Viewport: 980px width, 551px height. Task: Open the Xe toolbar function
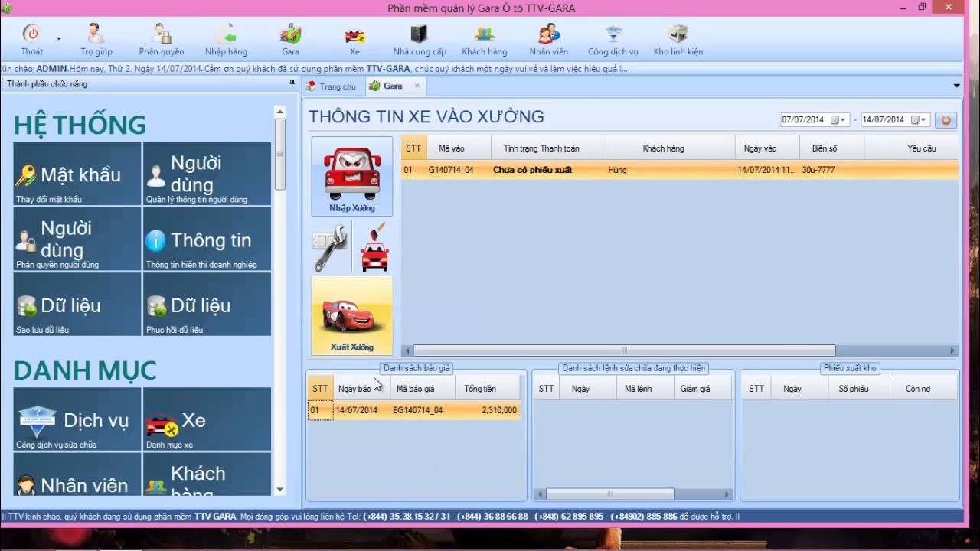click(x=353, y=38)
